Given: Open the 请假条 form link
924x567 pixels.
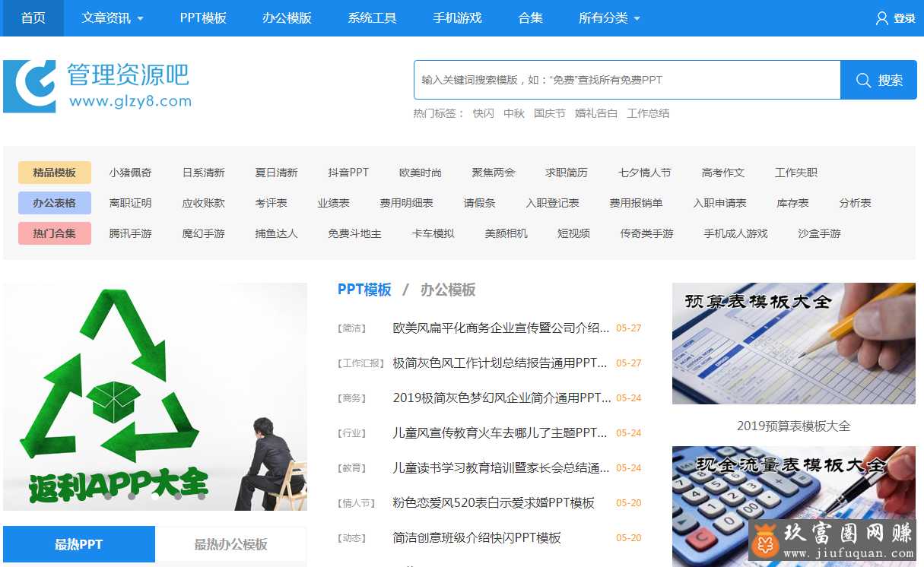Looking at the screenshot, I should [x=479, y=203].
